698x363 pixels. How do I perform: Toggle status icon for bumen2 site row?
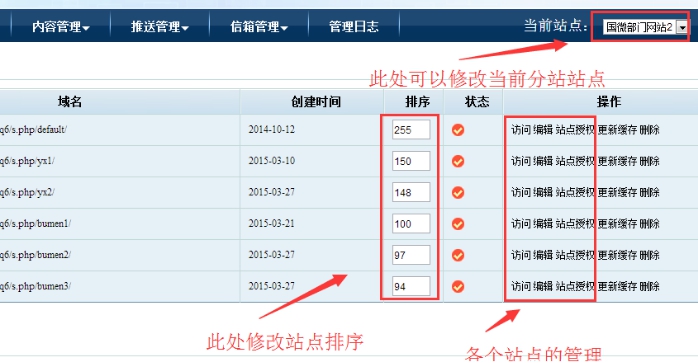pyautogui.click(x=458, y=255)
